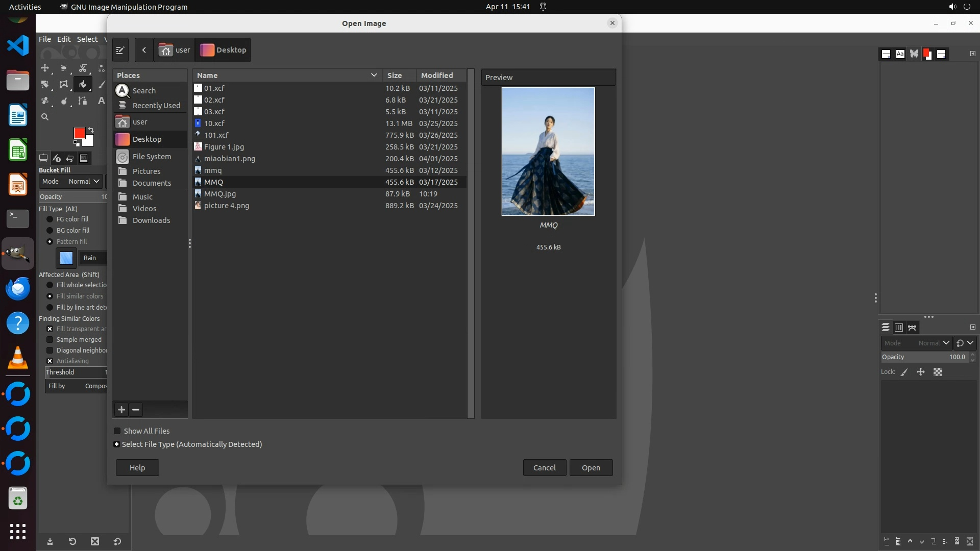Open the Edit menu

[x=64, y=39]
